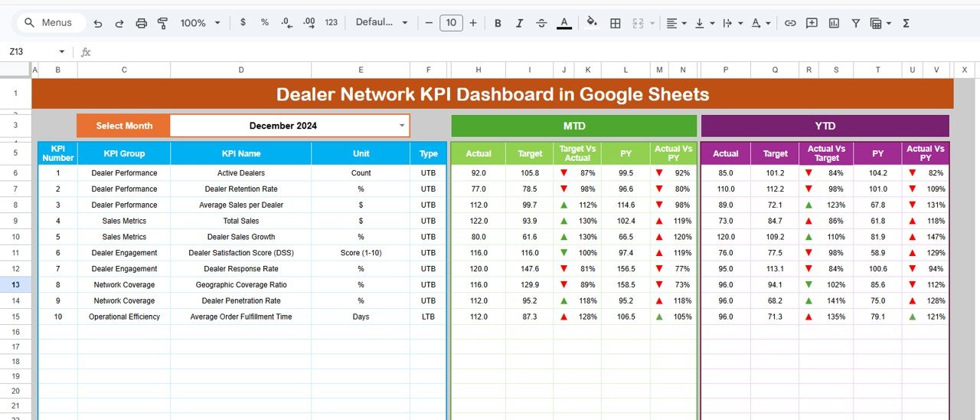Click the Insert link icon
The height and width of the screenshot is (420, 980).
coord(790,23)
